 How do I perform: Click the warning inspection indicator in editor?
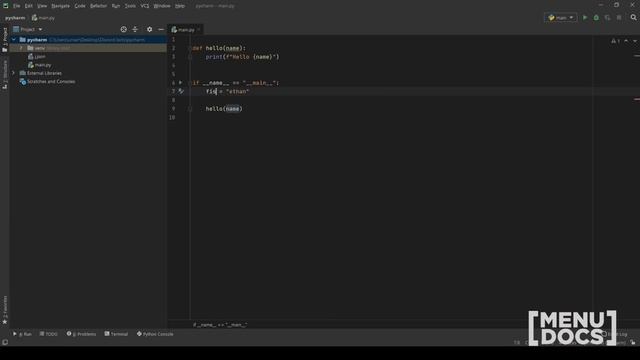[616, 41]
